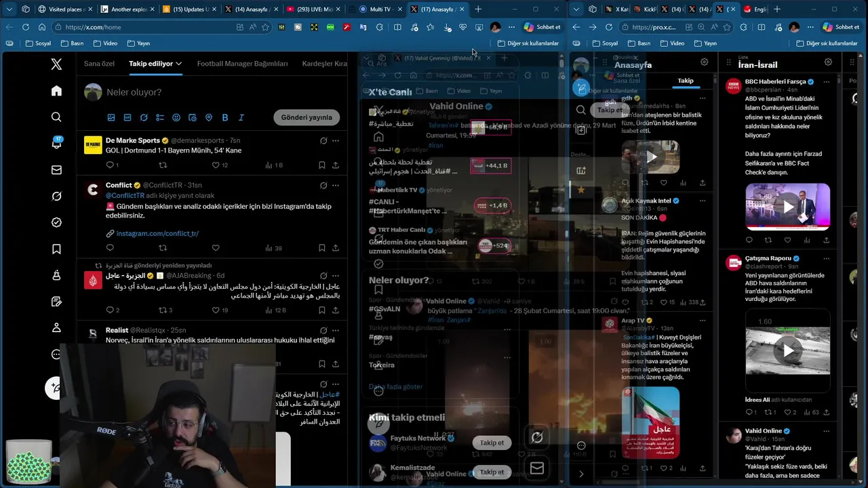Open emoji picker in post composer
The height and width of the screenshot is (488, 868).
(176, 117)
